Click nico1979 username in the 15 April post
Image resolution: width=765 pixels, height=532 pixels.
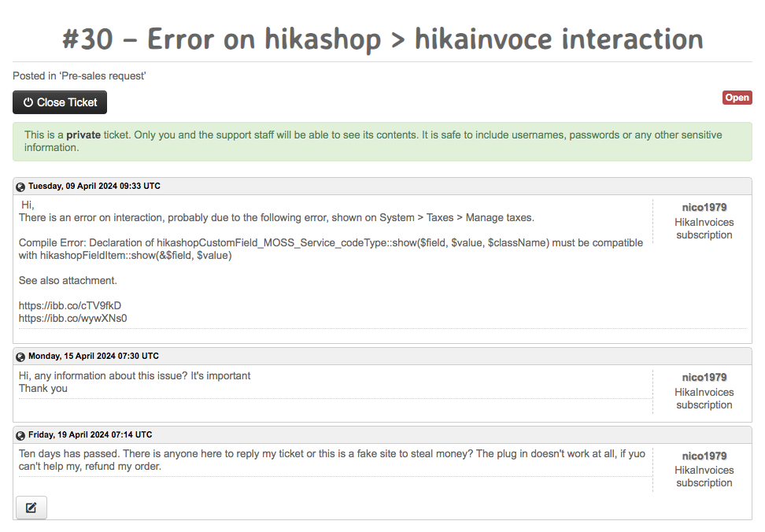[x=704, y=378]
